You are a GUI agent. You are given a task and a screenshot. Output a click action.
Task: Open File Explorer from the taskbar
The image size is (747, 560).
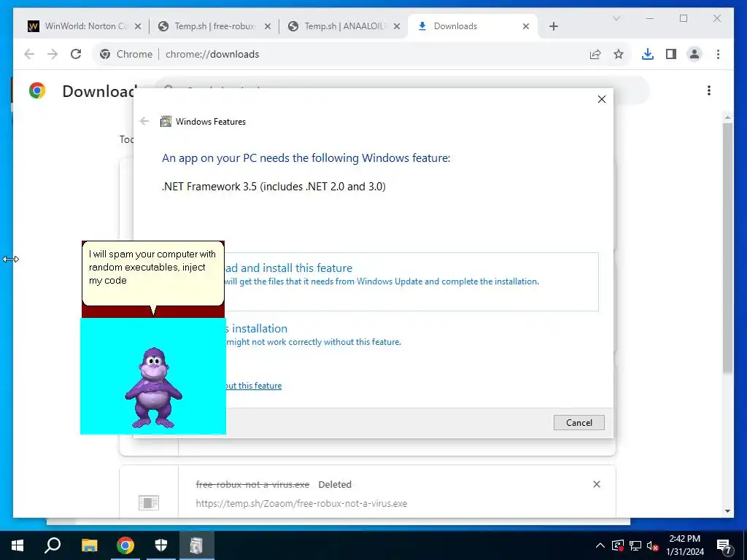[89, 545]
